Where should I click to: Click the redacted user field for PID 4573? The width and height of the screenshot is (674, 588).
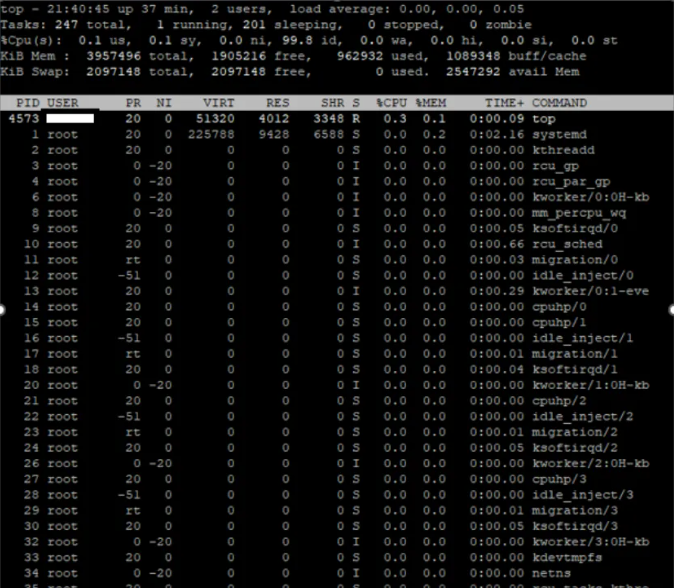(70, 118)
